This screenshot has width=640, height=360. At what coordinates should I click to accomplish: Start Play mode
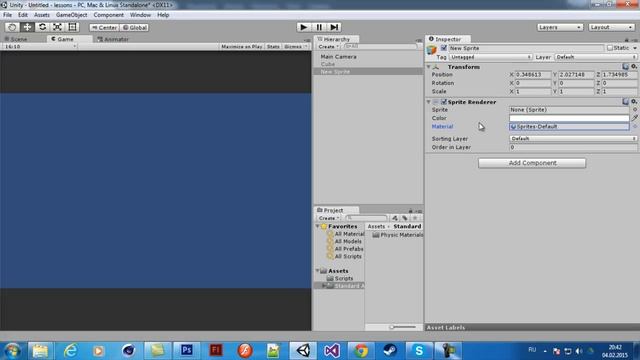coord(303,27)
